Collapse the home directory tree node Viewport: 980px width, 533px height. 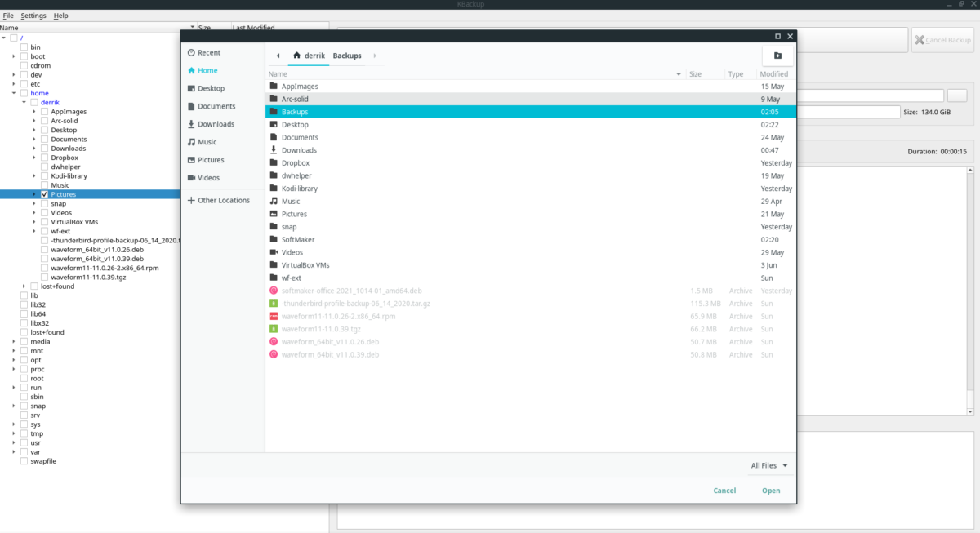[x=14, y=93]
